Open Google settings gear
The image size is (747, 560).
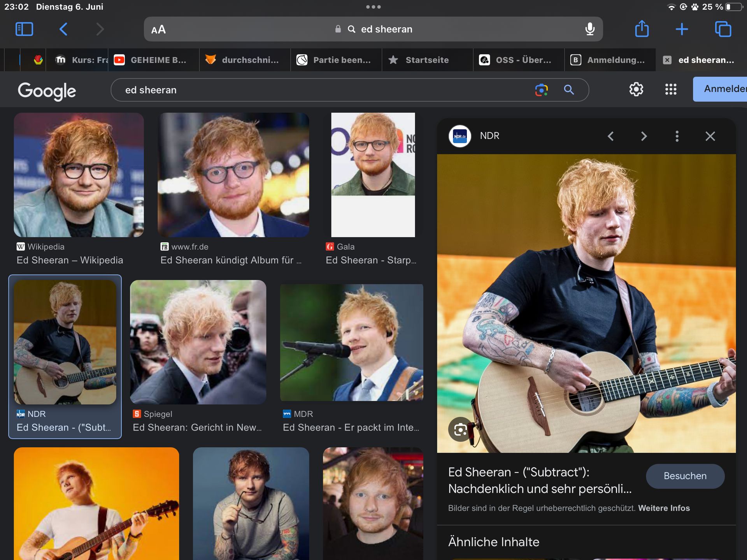[636, 89]
